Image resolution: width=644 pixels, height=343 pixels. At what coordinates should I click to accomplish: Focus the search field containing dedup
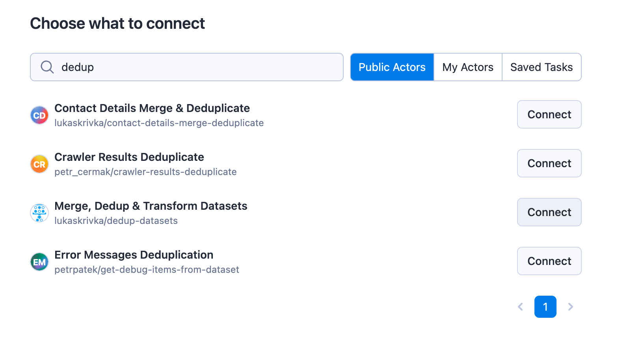point(187,67)
